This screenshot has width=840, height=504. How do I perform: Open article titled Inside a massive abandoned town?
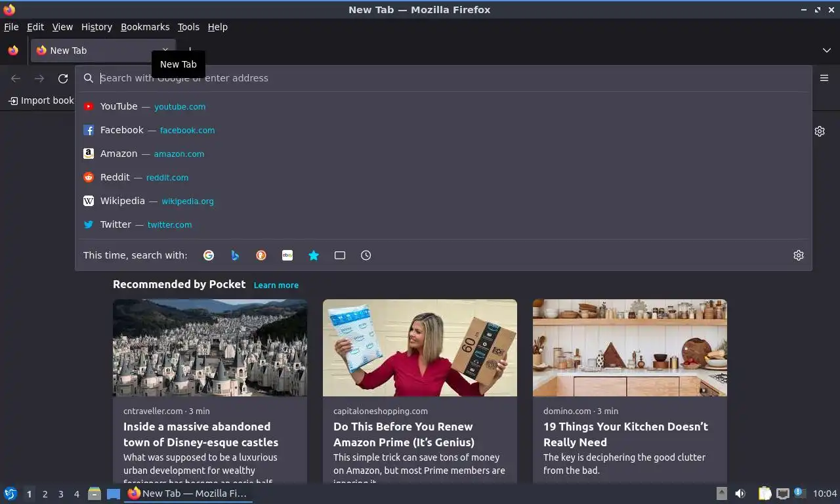(x=201, y=434)
